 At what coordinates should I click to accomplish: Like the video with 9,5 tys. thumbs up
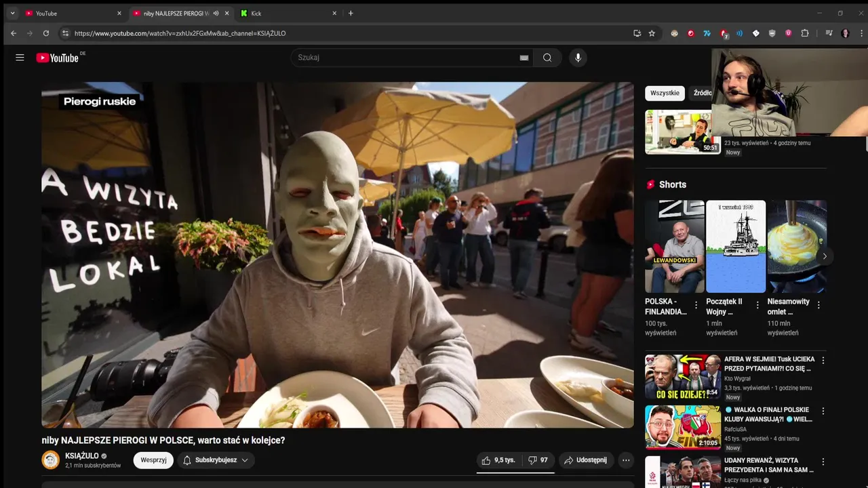[499, 460]
